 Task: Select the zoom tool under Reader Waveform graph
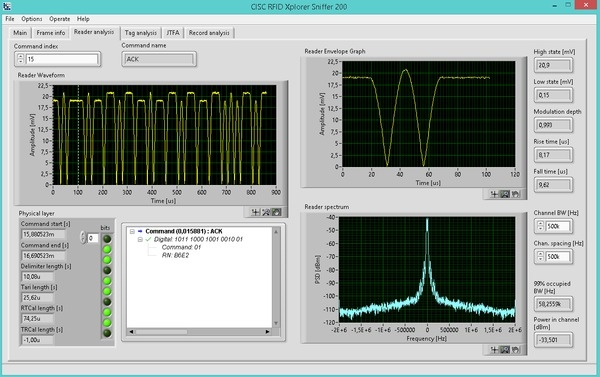[266, 212]
